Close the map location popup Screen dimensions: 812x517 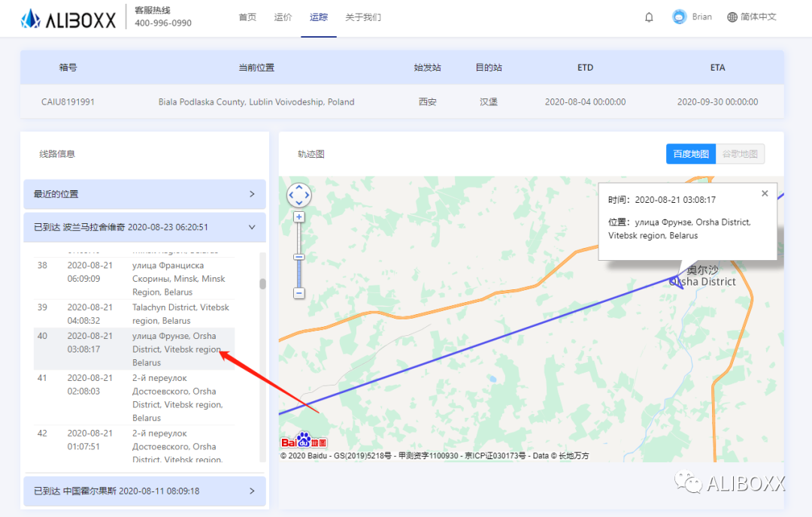[765, 194]
